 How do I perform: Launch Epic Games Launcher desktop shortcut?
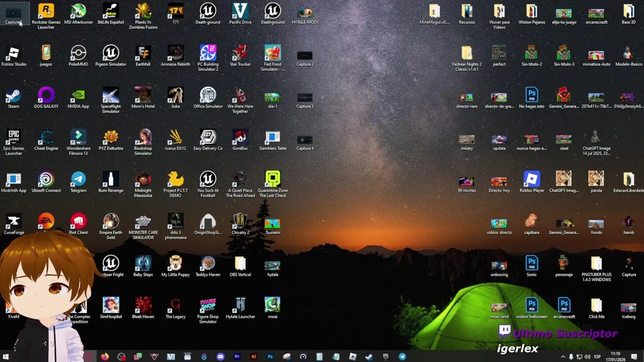[14, 142]
